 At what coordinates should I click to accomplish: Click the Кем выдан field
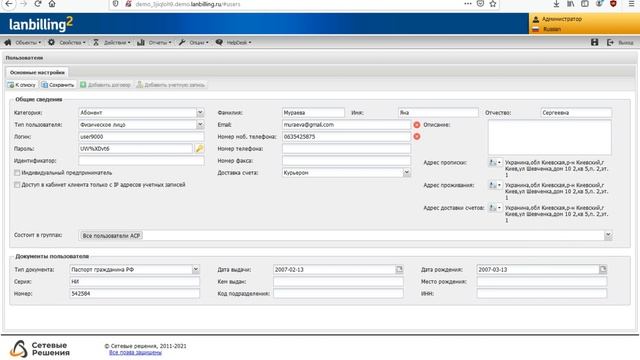pyautogui.click(x=338, y=282)
